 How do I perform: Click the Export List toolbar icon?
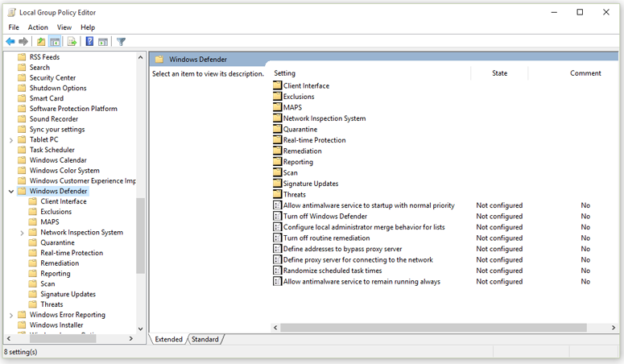[x=72, y=42]
